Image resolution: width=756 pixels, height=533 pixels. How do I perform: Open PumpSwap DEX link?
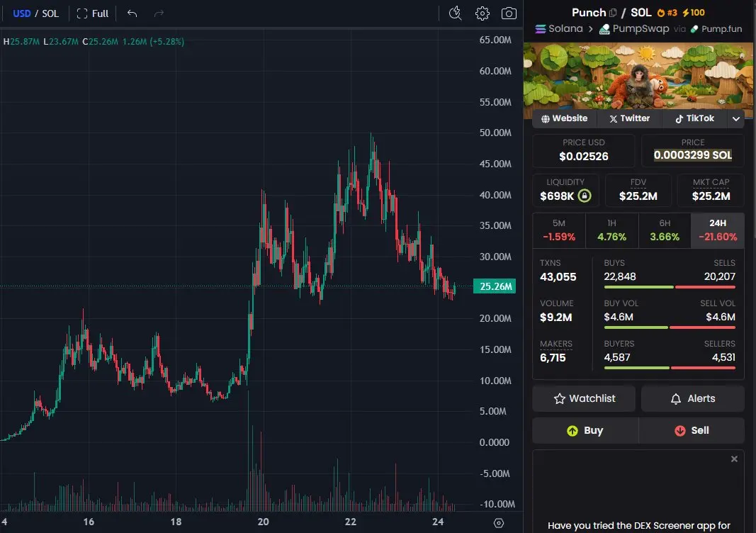(x=634, y=29)
